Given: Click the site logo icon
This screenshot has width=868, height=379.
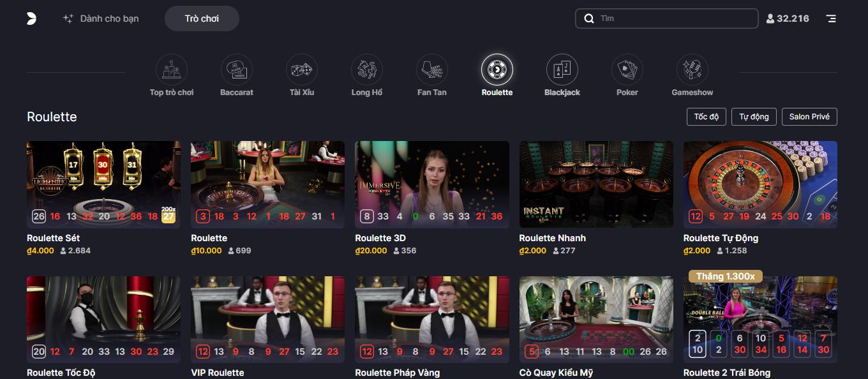Looking at the screenshot, I should (x=31, y=19).
